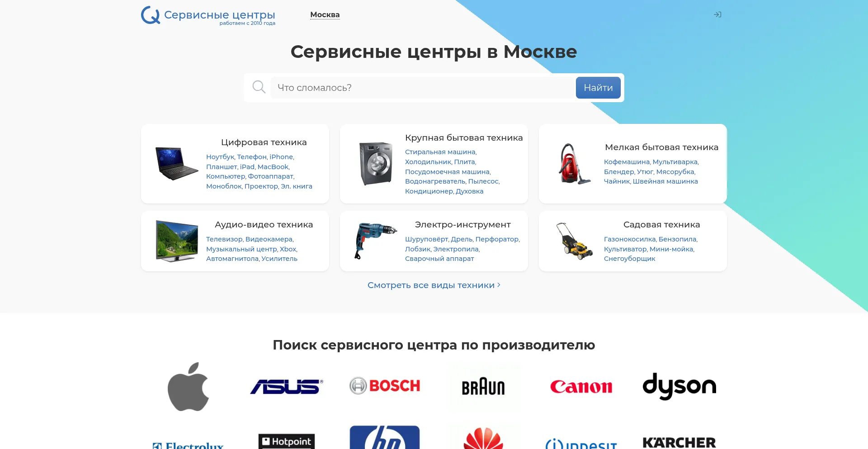The image size is (868, 449).
Task: Open the Садовая техника category heading
Action: (x=661, y=225)
